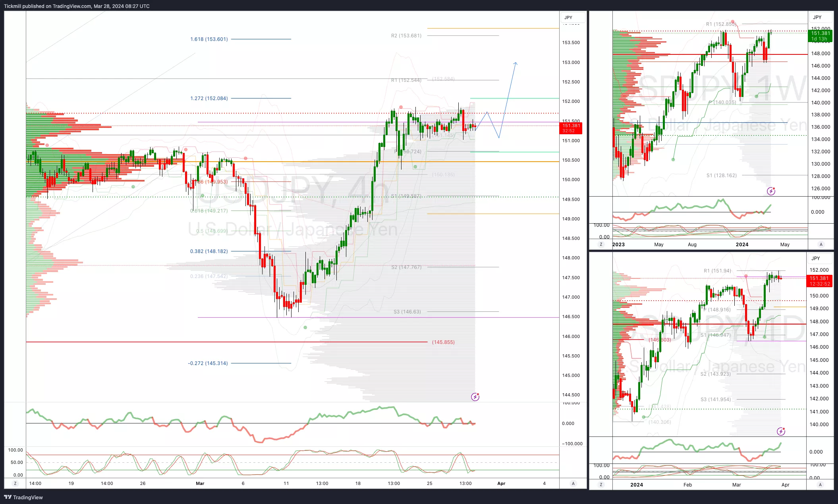Toggle auto-scale A button on daily chart
The width and height of the screenshot is (838, 504).
coord(820,485)
